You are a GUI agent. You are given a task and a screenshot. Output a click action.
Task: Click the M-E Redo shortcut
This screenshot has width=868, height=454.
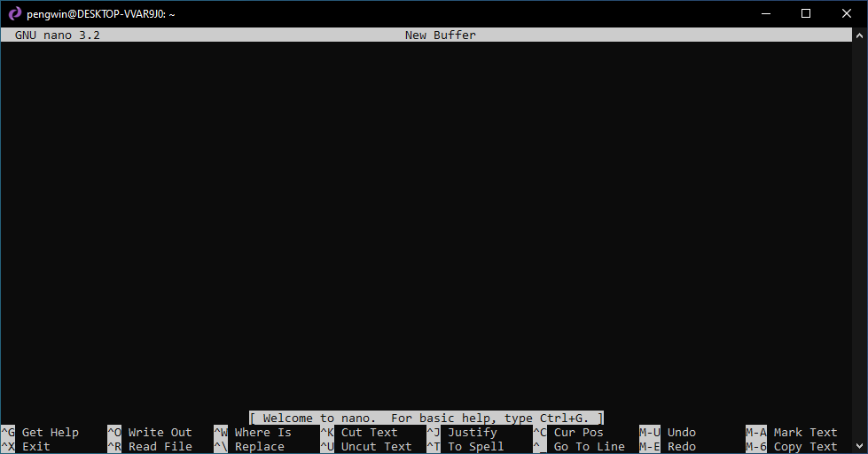point(668,446)
